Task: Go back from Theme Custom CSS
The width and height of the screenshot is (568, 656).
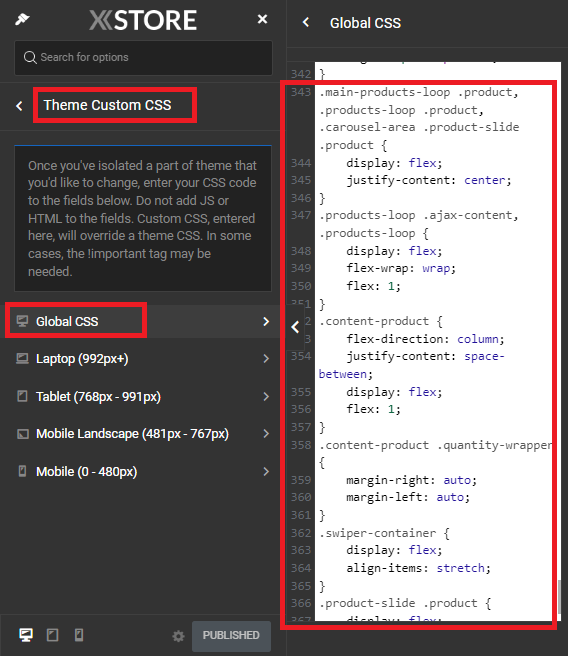Action: pyautogui.click(x=19, y=106)
